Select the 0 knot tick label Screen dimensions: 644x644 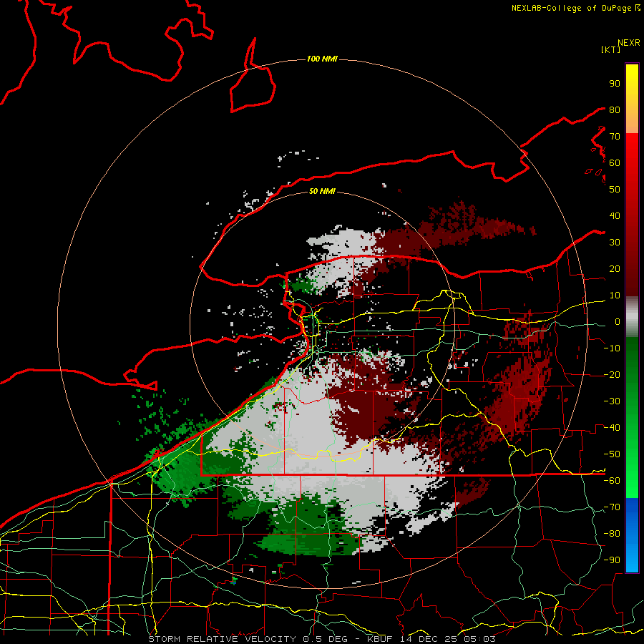point(618,322)
